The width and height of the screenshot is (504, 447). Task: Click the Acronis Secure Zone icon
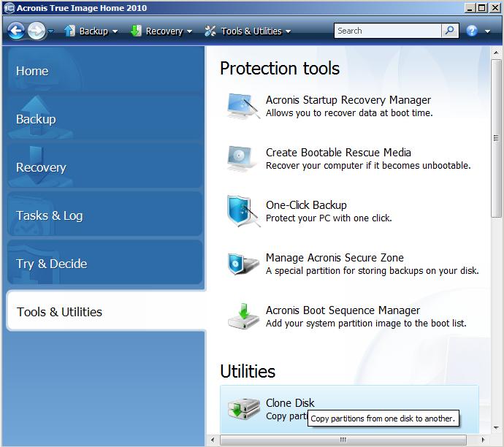[243, 264]
